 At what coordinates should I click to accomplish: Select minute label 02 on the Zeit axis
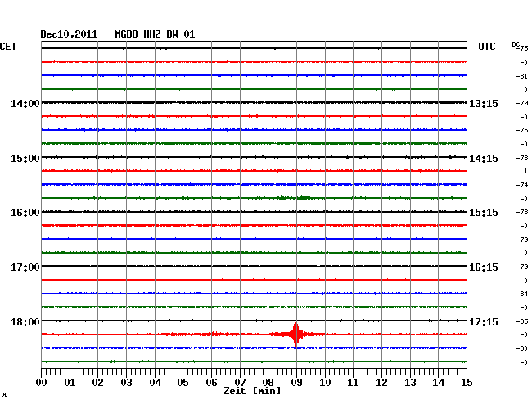[97, 383]
